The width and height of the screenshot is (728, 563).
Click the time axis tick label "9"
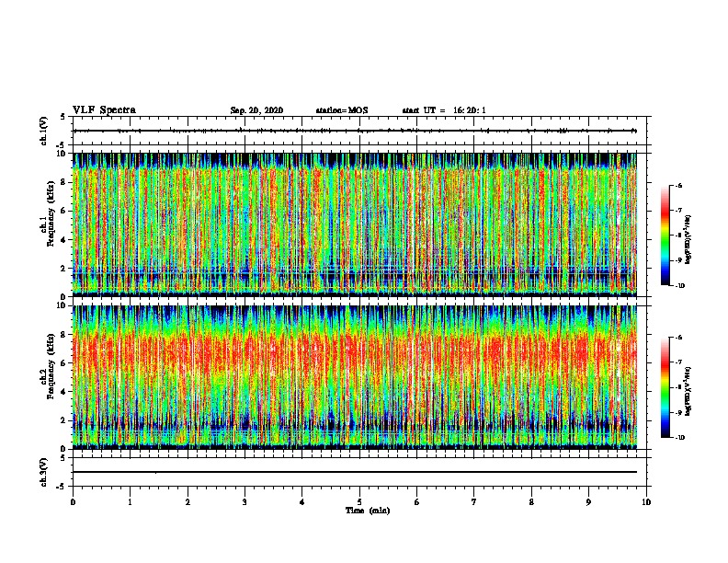point(588,502)
